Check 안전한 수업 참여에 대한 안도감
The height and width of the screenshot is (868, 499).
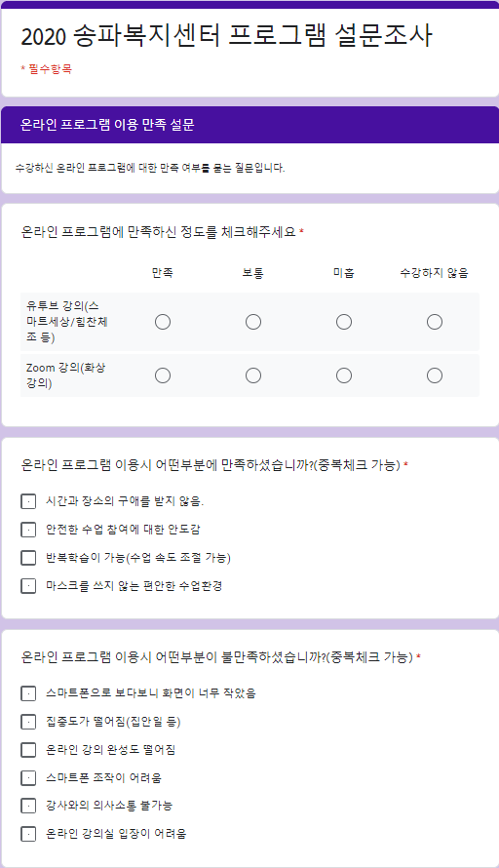[x=28, y=530]
